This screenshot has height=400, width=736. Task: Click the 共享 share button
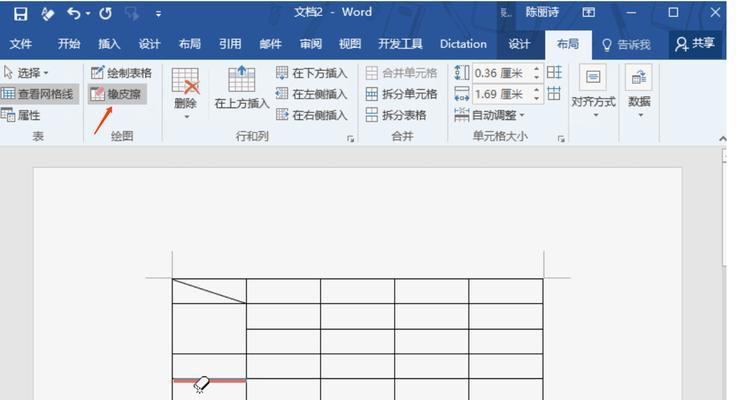click(x=695, y=44)
